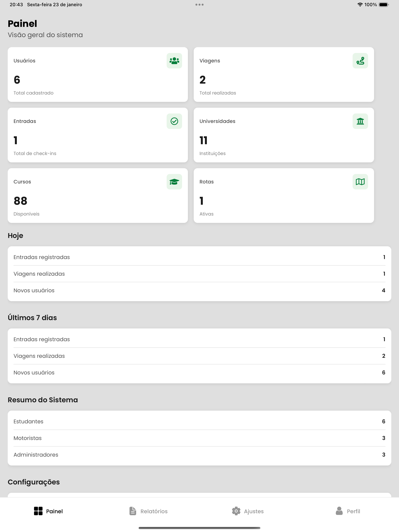Open the Usuários total cadastrado card
Image resolution: width=399 pixels, height=532 pixels.
[x=98, y=75]
